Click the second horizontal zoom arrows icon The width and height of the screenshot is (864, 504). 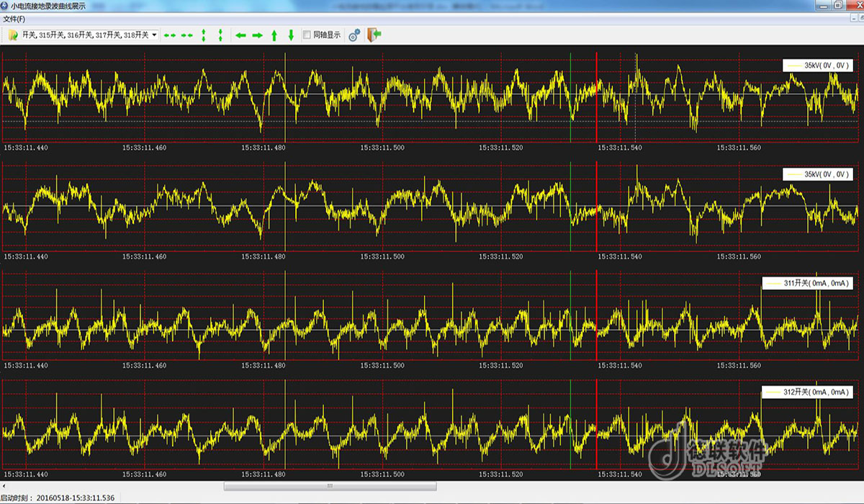[187, 35]
